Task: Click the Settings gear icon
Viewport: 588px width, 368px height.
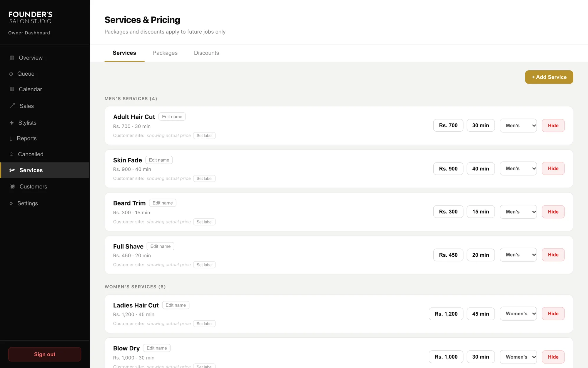Action: 11,203
